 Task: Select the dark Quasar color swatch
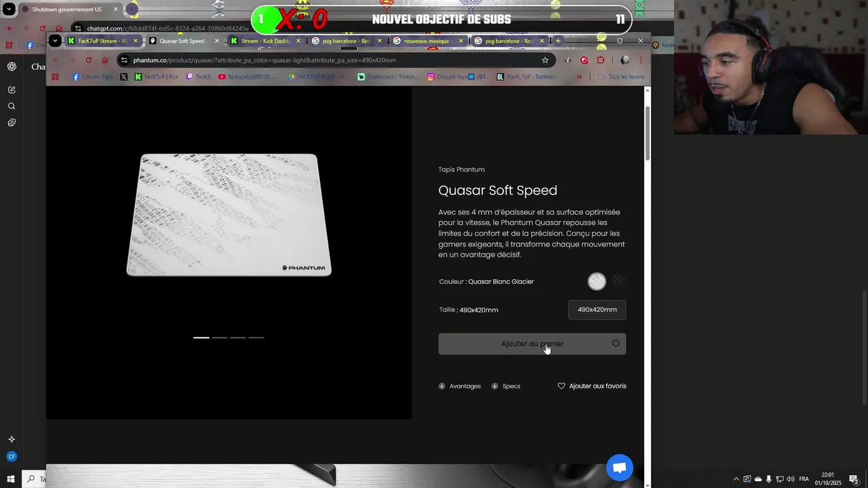(618, 281)
